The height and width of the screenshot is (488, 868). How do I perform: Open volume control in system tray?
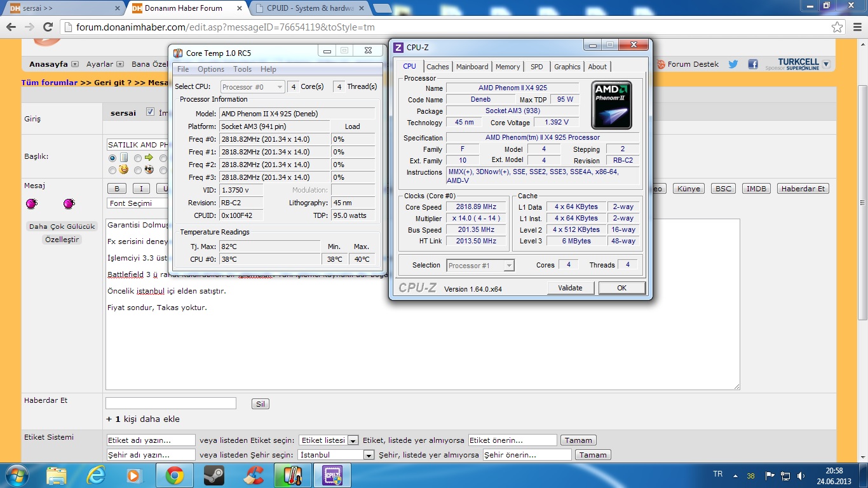click(x=801, y=475)
